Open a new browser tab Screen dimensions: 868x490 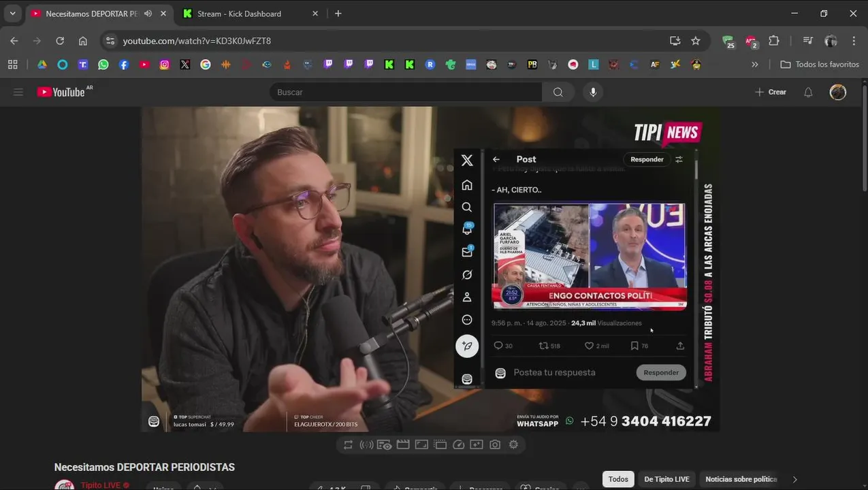[338, 14]
